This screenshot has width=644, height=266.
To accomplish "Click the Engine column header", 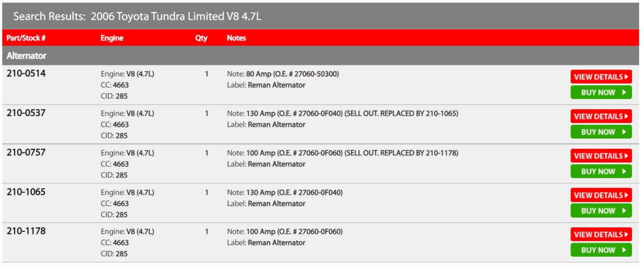I will coord(112,38).
